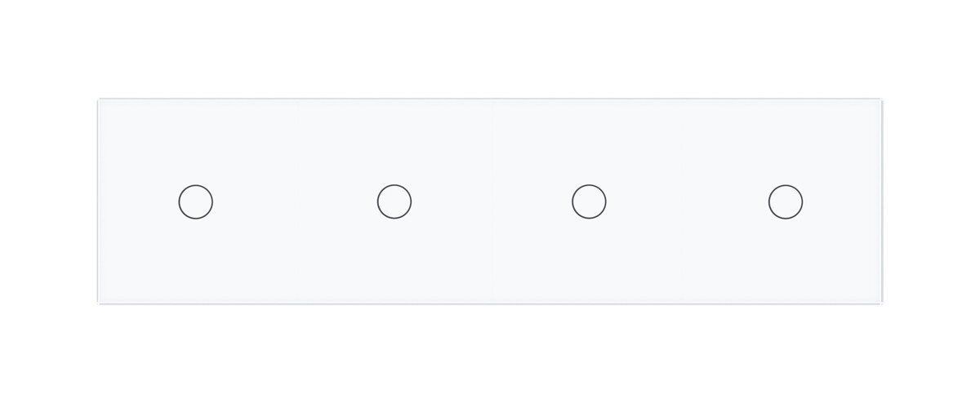This screenshot has height=403, width=980.
Task: Tap the rightmost circular touch button
Action: (785, 201)
